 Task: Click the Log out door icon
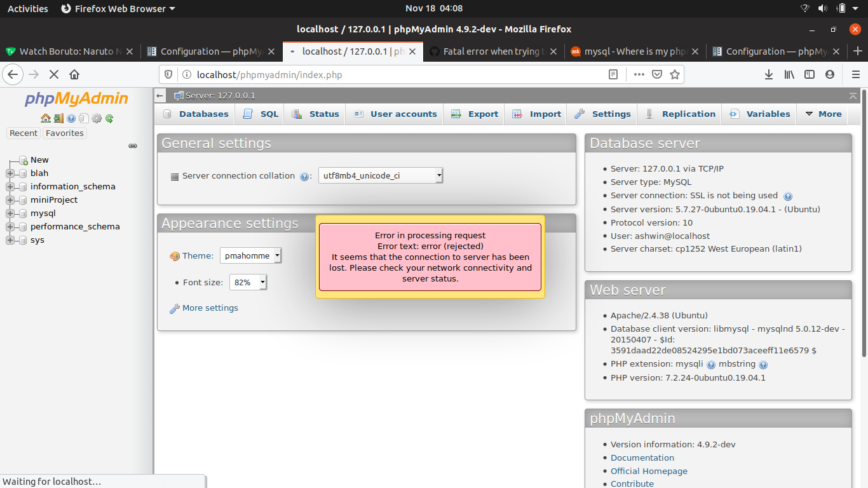click(58, 118)
